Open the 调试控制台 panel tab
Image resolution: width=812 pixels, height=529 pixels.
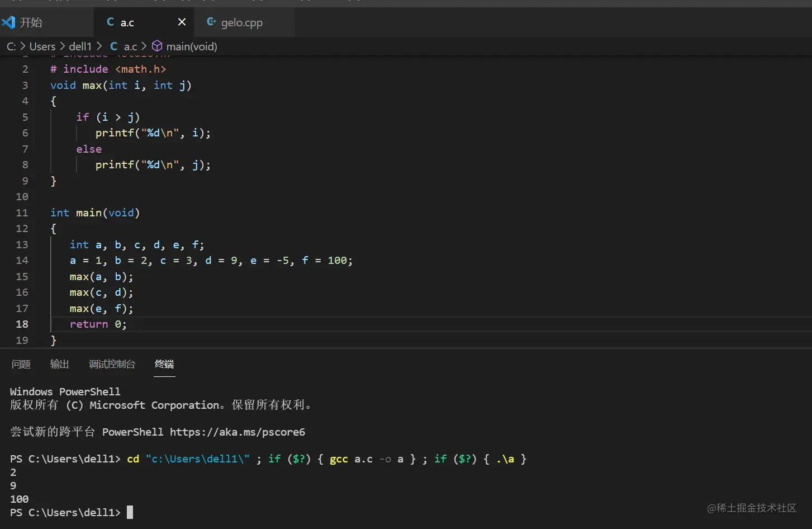(112, 364)
